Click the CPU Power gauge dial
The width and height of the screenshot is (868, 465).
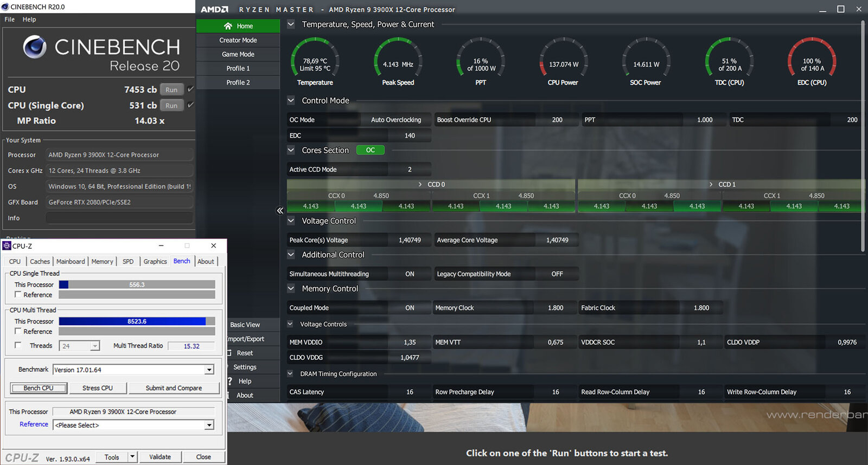click(564, 57)
